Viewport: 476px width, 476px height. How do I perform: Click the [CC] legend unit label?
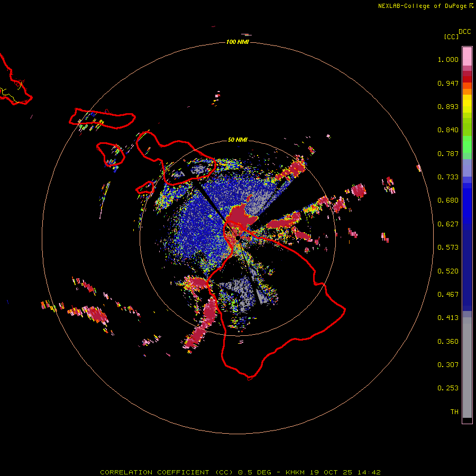click(x=451, y=36)
